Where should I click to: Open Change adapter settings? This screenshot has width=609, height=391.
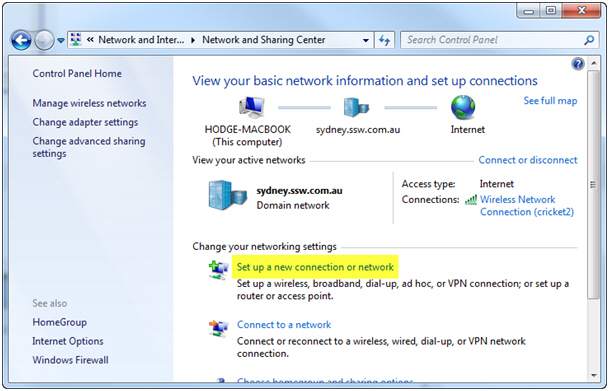click(x=85, y=122)
